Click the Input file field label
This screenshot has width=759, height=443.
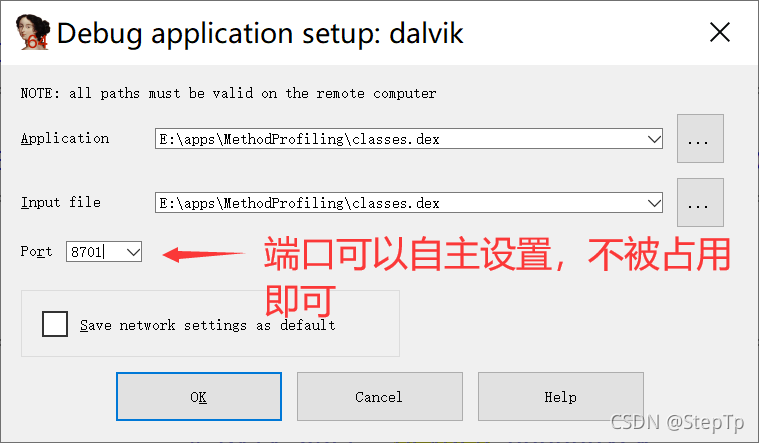coord(61,202)
